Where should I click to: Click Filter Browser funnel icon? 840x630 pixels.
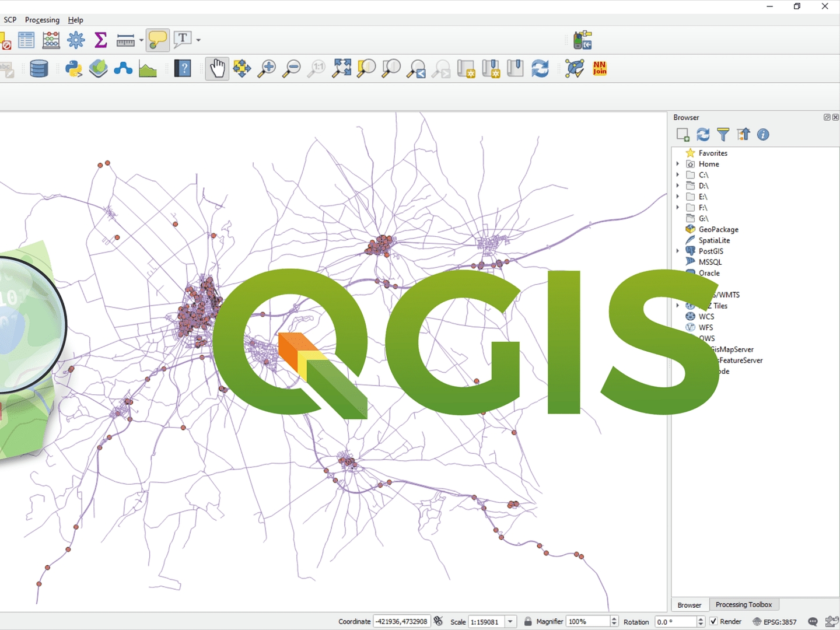723,135
